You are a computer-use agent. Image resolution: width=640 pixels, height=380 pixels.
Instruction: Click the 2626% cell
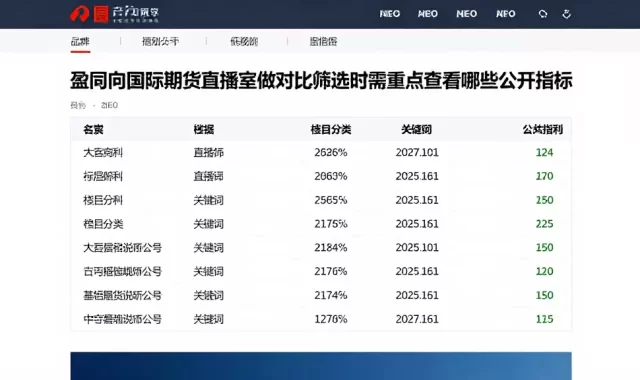coord(331,152)
